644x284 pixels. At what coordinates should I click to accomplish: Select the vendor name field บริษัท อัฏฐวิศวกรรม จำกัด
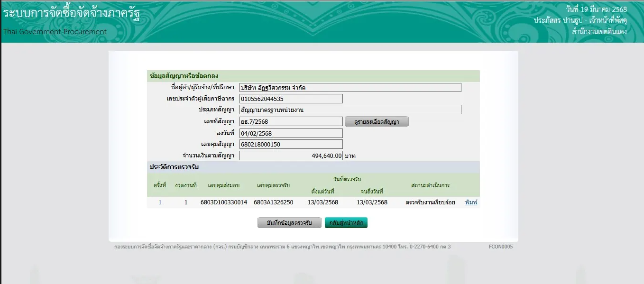pos(350,88)
